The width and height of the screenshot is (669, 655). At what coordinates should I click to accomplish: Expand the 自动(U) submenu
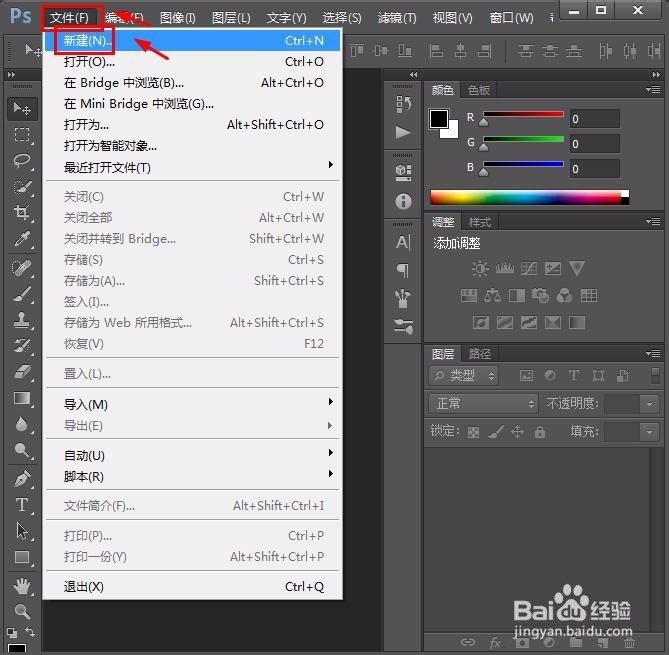pos(193,455)
